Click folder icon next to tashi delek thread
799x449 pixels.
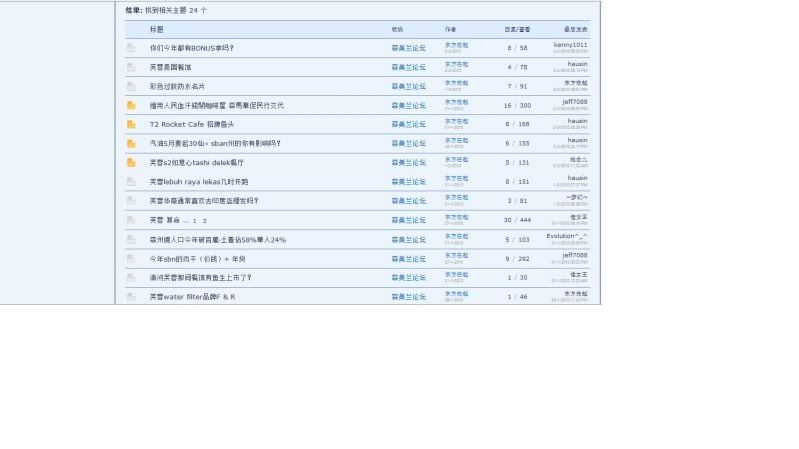coord(131,163)
